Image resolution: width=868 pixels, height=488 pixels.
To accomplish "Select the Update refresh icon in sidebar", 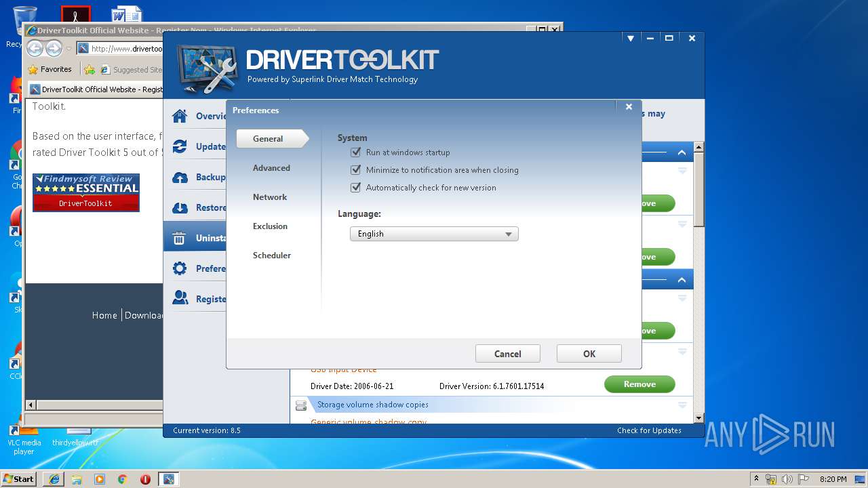I will point(180,146).
